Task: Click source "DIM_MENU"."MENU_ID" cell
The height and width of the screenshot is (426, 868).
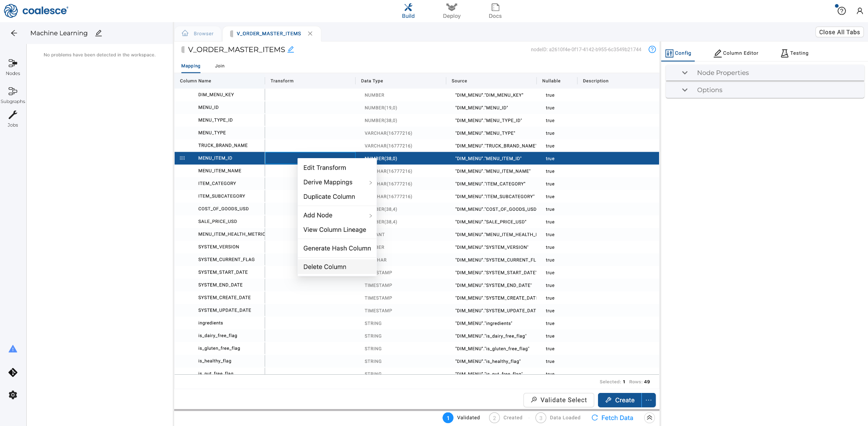Action: point(481,108)
